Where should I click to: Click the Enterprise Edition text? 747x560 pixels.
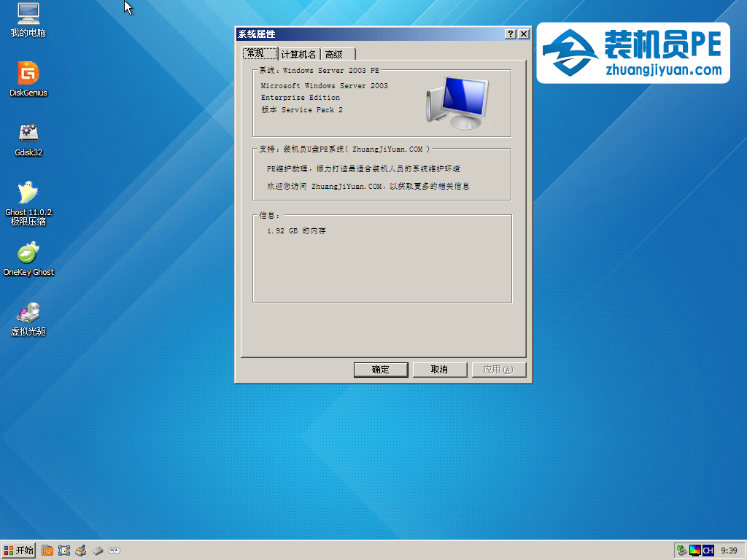point(301,98)
